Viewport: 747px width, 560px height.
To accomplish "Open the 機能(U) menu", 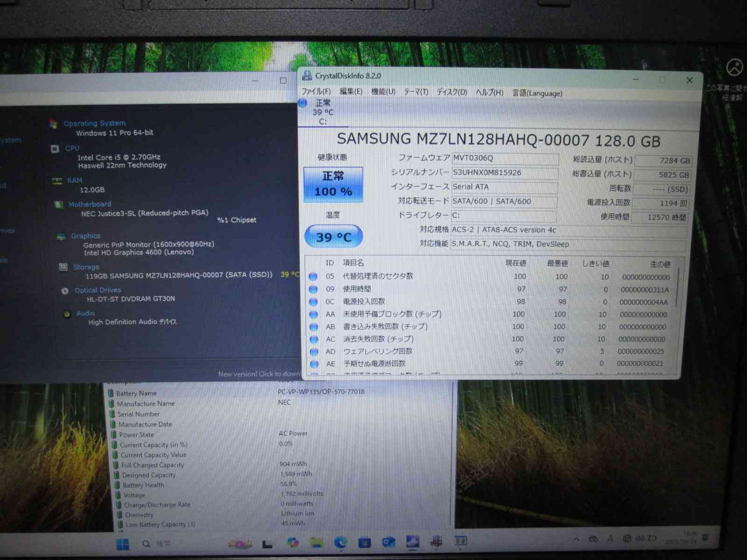I will tap(383, 91).
